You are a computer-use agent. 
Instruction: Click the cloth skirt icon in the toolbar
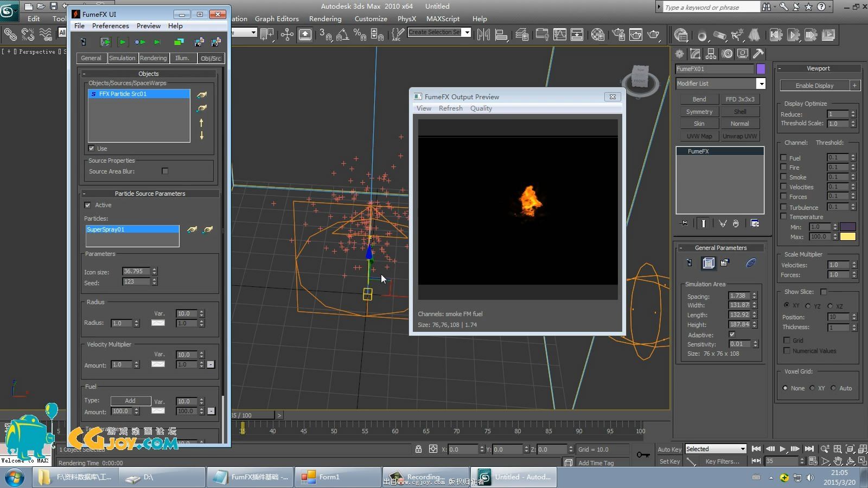[x=755, y=35]
